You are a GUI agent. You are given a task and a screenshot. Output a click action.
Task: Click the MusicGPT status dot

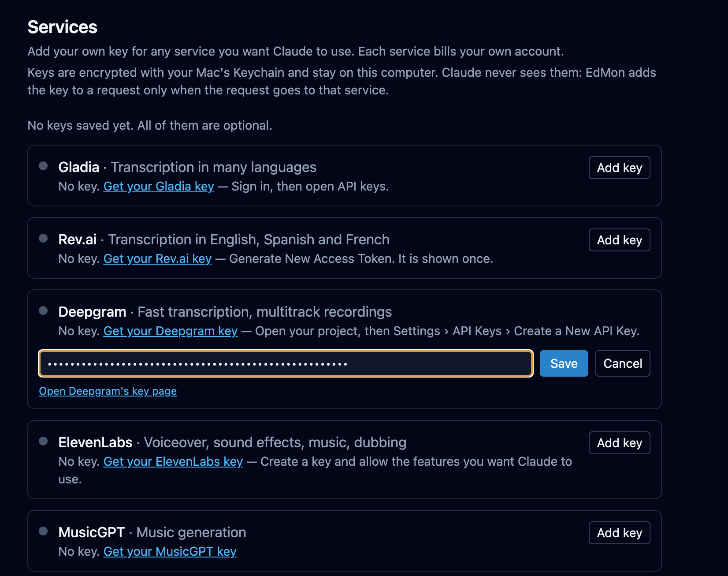(x=43, y=531)
